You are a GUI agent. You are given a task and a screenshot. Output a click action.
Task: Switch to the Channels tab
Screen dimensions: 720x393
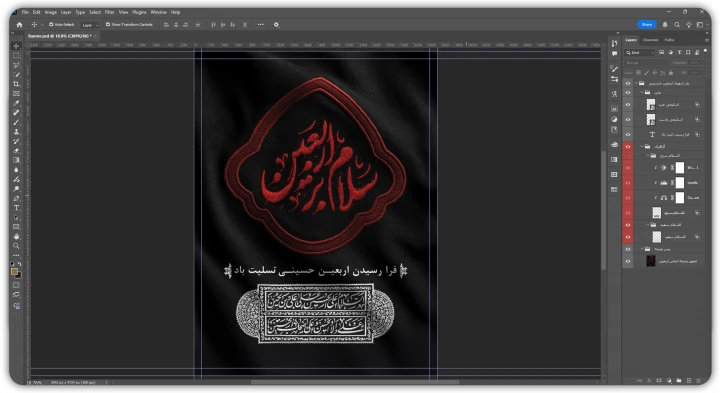pyautogui.click(x=650, y=40)
